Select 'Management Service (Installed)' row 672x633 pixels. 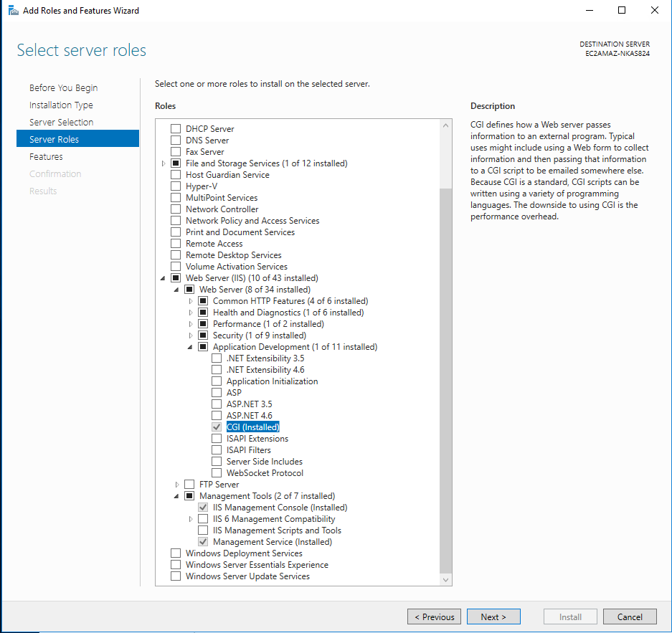click(x=273, y=542)
